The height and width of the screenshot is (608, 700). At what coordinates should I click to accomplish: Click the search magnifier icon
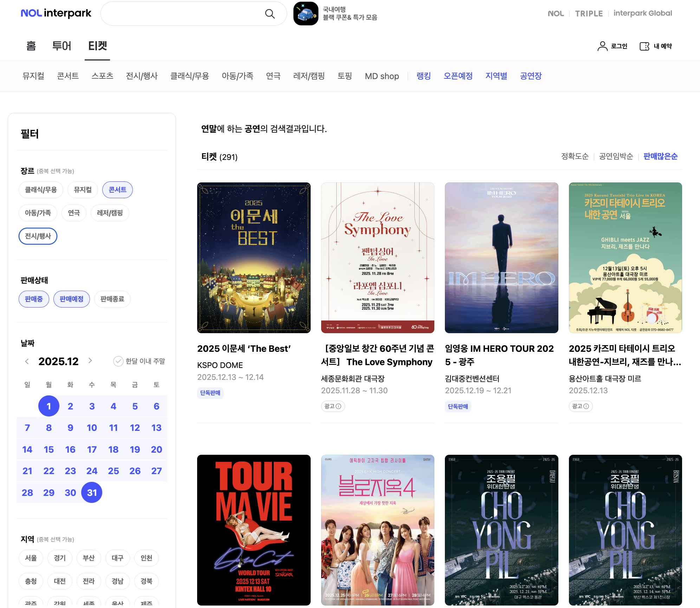pyautogui.click(x=270, y=14)
